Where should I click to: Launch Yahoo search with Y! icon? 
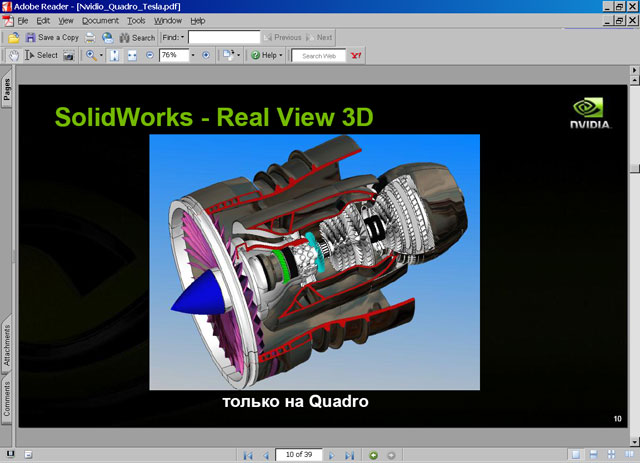tap(356, 56)
